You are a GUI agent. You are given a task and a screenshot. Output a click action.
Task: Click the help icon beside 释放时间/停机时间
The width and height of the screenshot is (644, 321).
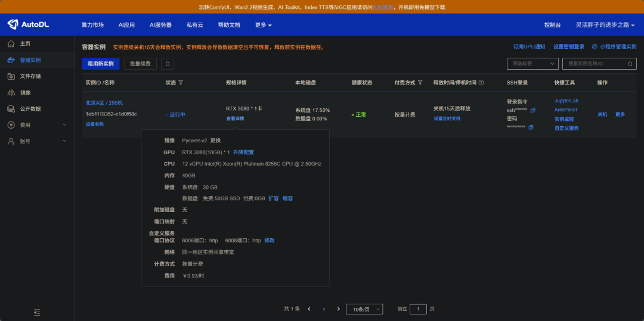pyautogui.click(x=481, y=82)
